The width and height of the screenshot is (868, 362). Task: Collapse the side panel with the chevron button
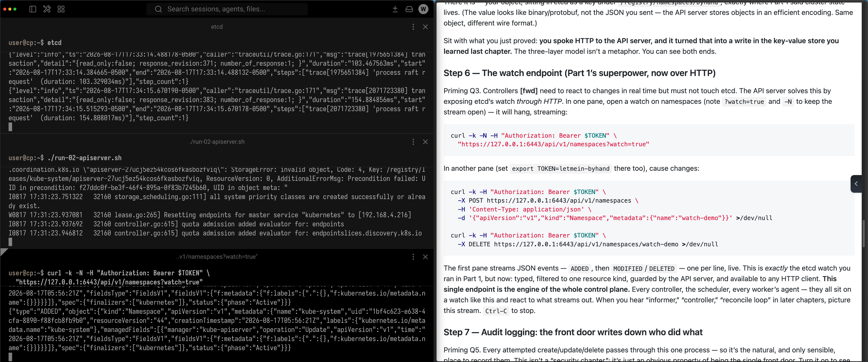tap(856, 184)
